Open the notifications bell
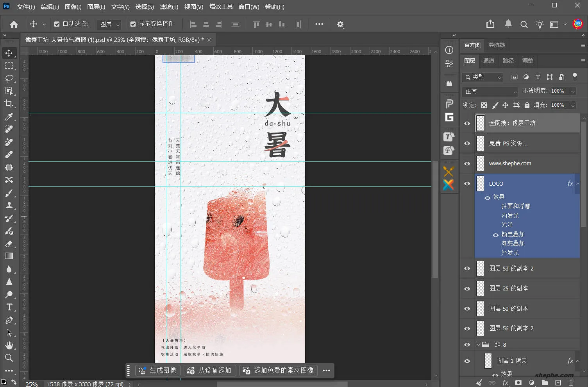Image resolution: width=588 pixels, height=387 pixels. click(x=508, y=24)
